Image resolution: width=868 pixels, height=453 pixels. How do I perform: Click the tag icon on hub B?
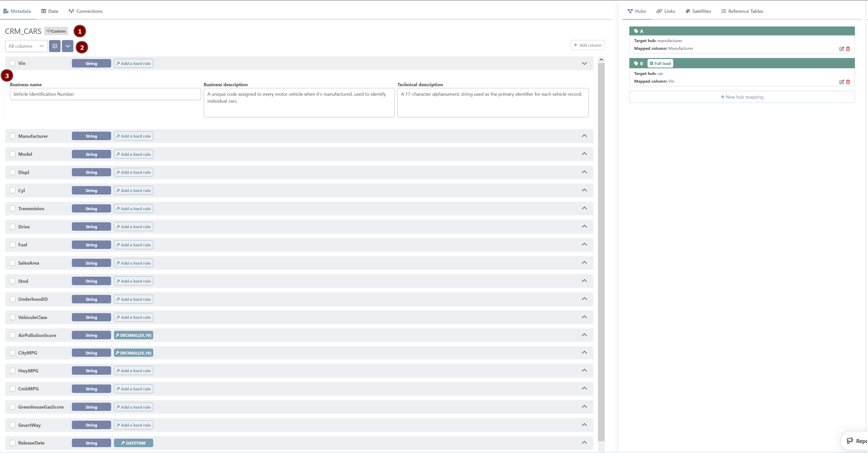point(636,63)
